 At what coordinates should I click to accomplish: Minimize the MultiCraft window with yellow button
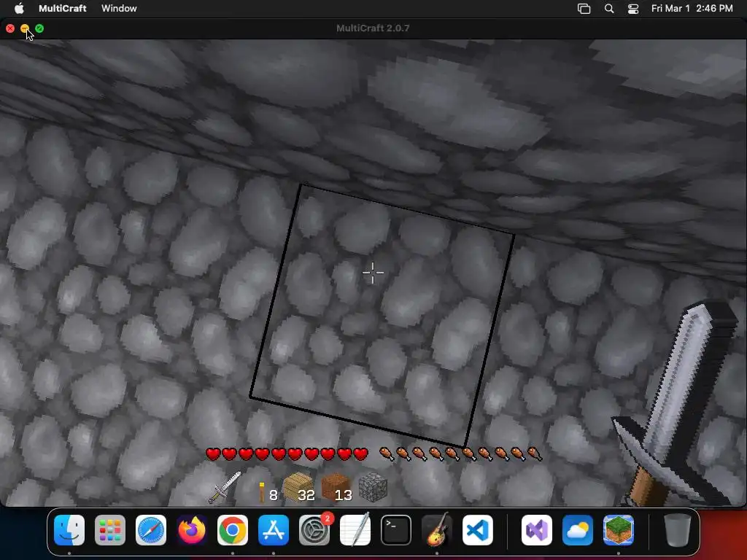(25, 28)
